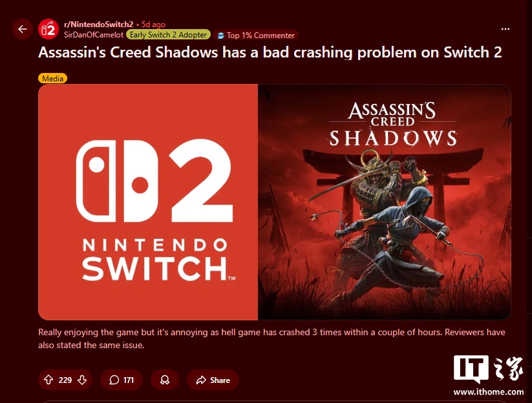The image size is (532, 403).
Task: Click the Share arrow icon
Action: point(201,380)
